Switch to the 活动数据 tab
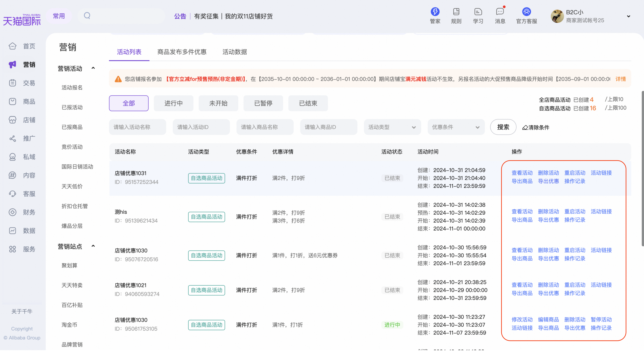This screenshot has width=644, height=362. [x=234, y=52]
